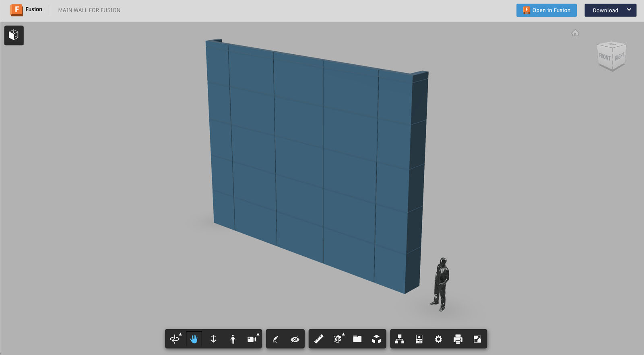Select the Orbit tool

coord(175,339)
